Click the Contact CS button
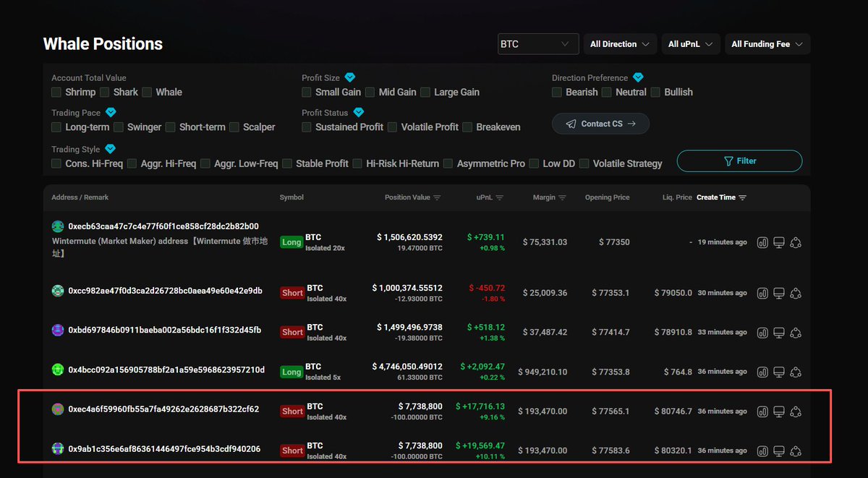Screen dimensions: 868x478 point(600,124)
